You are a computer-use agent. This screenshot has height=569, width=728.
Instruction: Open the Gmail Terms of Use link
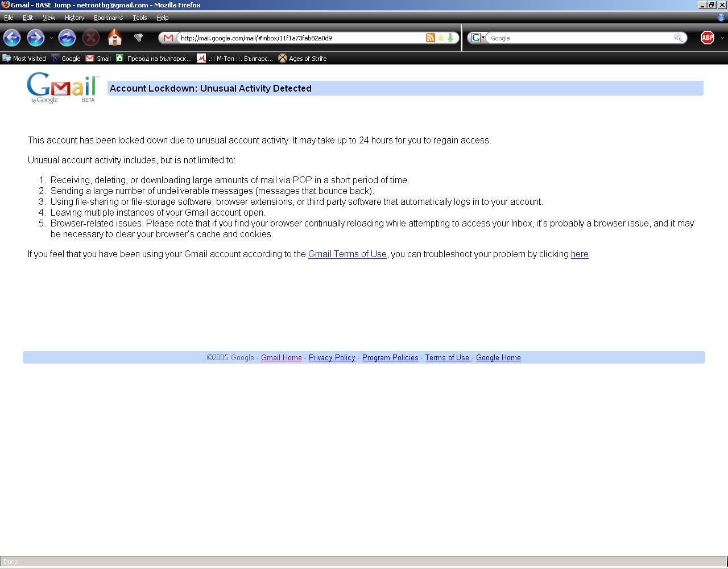347,254
